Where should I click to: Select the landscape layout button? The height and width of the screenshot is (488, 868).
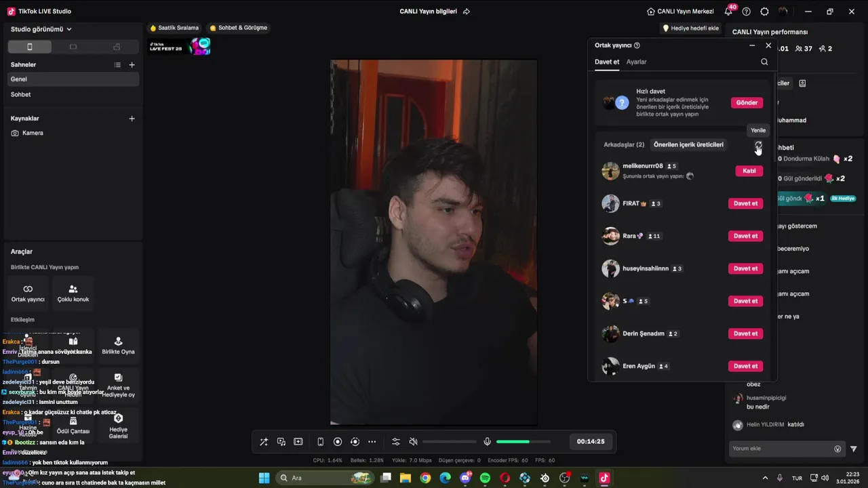(73, 47)
